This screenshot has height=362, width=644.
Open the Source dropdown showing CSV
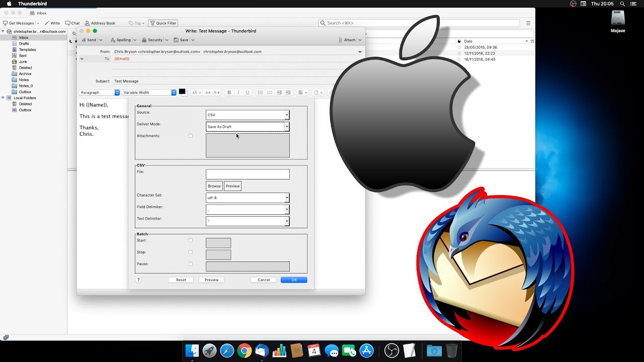pyautogui.click(x=248, y=115)
